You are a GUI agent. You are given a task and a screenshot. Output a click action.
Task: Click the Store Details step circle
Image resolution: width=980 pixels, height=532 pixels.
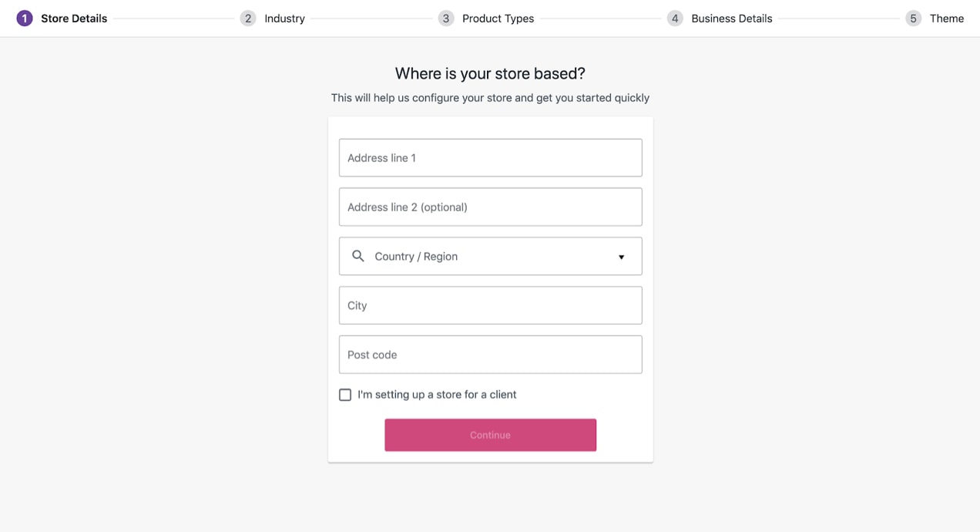pyautogui.click(x=22, y=17)
